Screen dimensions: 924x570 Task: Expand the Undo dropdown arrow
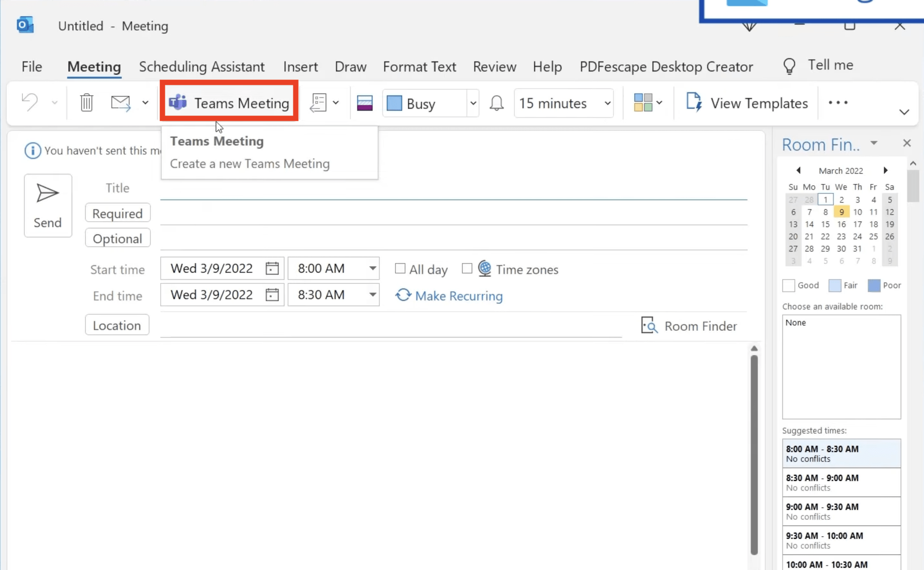click(54, 103)
